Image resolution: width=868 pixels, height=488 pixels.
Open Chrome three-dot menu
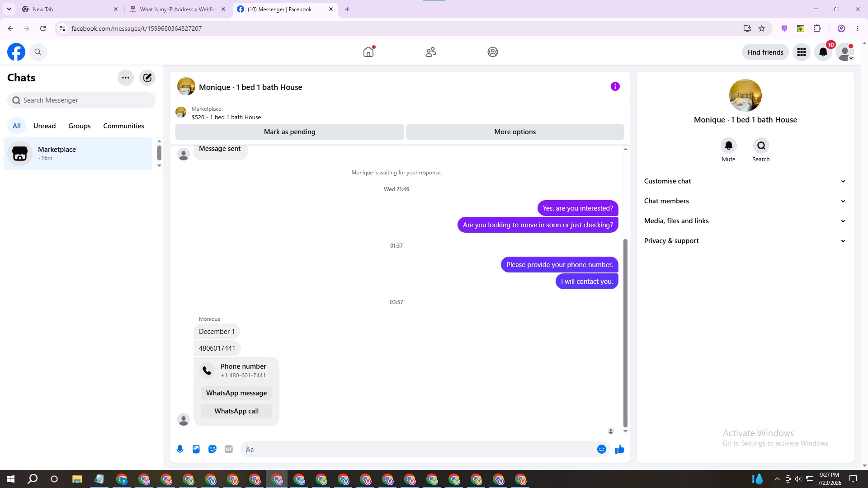point(858,28)
